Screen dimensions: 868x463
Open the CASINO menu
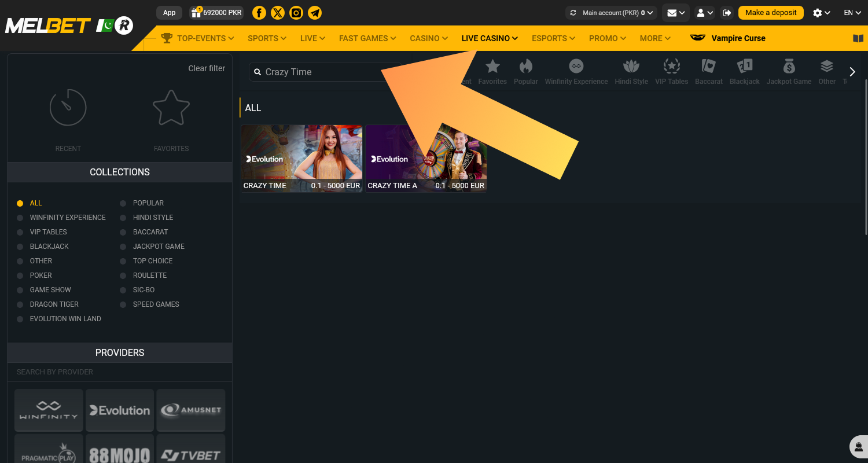[428, 38]
